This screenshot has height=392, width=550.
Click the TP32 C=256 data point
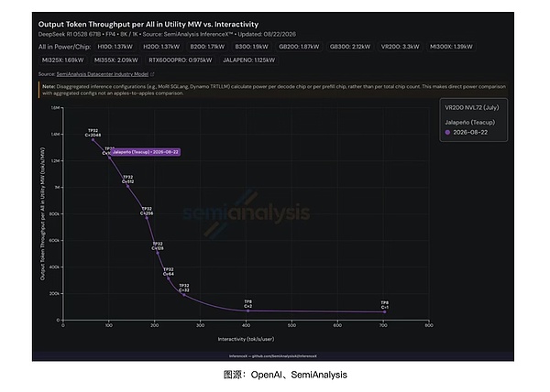tap(147, 218)
